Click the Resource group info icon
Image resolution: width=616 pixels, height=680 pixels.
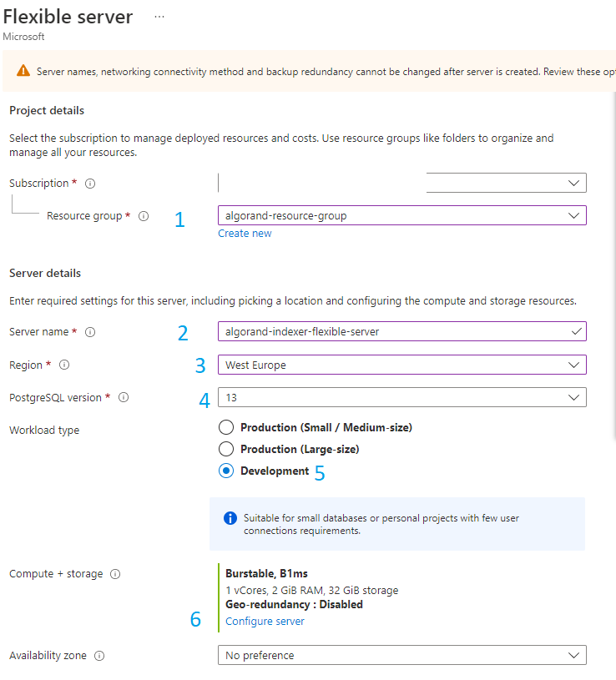[144, 216]
